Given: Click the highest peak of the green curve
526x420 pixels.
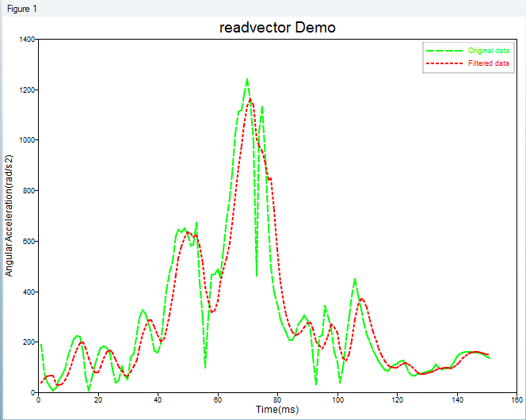Looking at the screenshot, I should point(247,79).
